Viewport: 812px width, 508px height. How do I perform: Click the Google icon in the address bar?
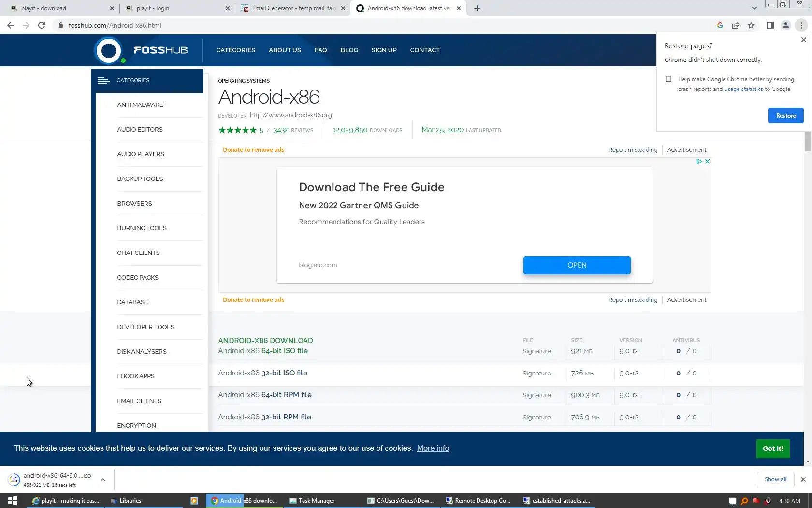tap(720, 25)
